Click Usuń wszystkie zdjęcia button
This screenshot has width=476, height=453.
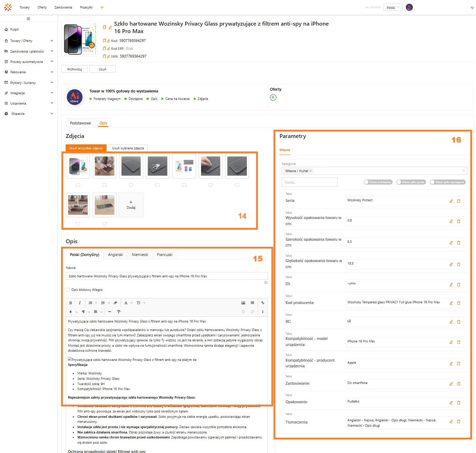pos(86,148)
